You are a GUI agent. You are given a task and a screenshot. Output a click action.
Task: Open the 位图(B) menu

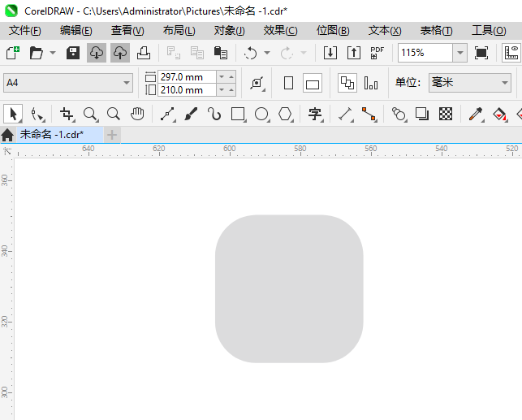tap(333, 31)
